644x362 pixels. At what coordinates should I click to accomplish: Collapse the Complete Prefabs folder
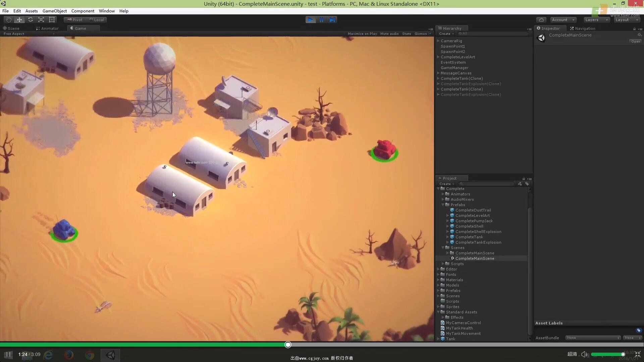[443, 205]
